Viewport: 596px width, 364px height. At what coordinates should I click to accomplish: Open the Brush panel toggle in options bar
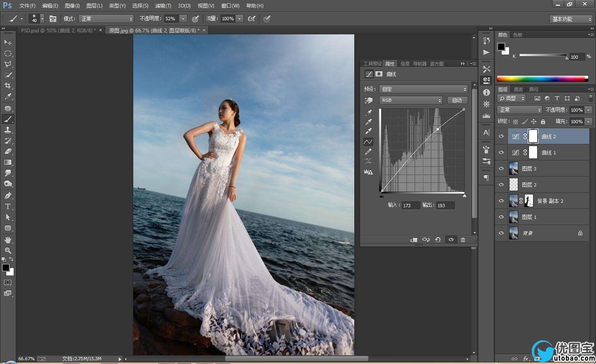tap(53, 19)
